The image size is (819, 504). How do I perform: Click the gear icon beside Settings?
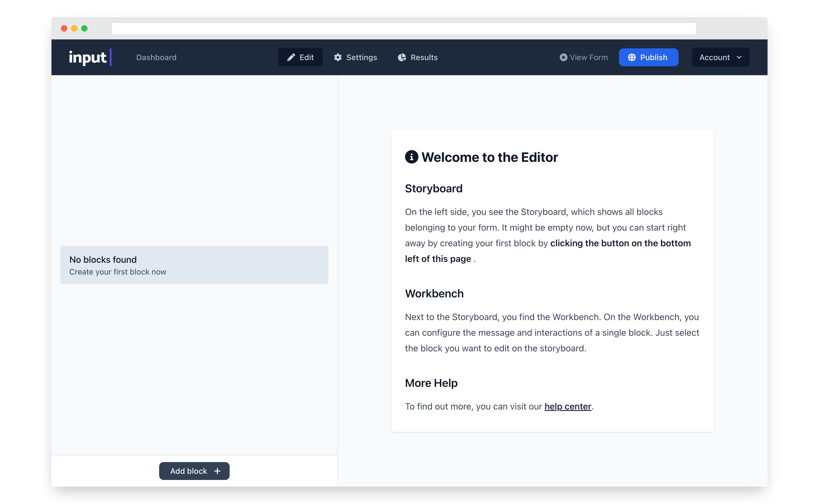click(338, 57)
